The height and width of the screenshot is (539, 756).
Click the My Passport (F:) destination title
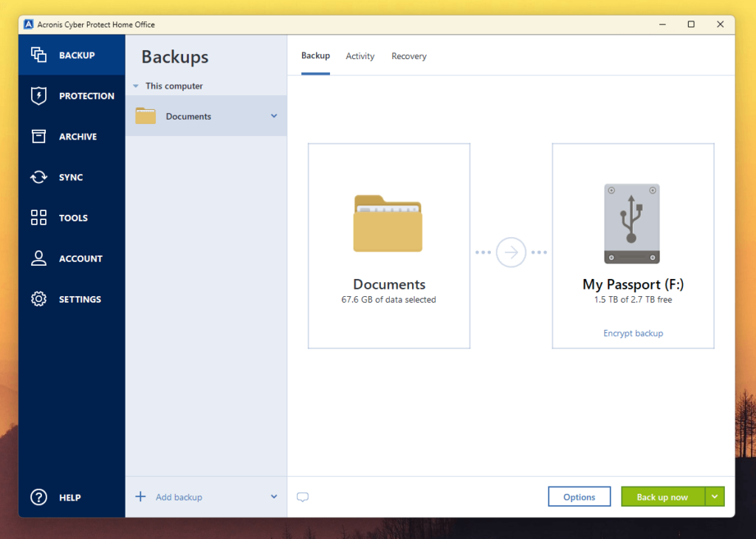633,284
